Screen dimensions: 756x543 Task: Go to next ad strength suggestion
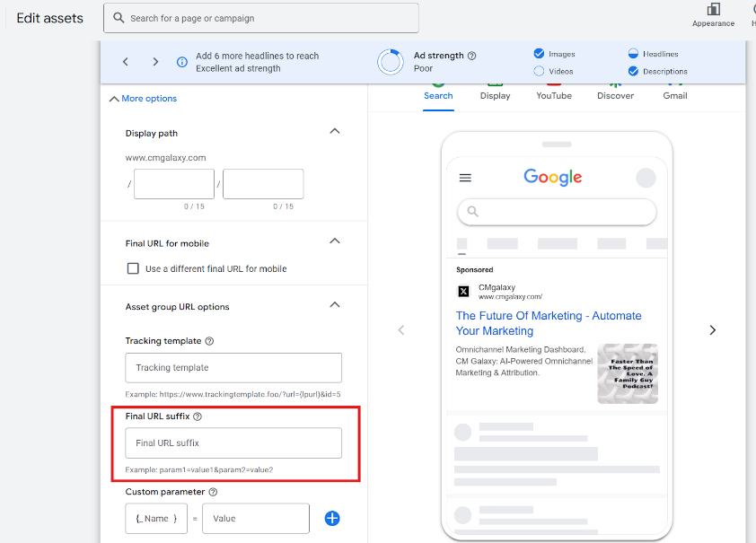(155, 62)
